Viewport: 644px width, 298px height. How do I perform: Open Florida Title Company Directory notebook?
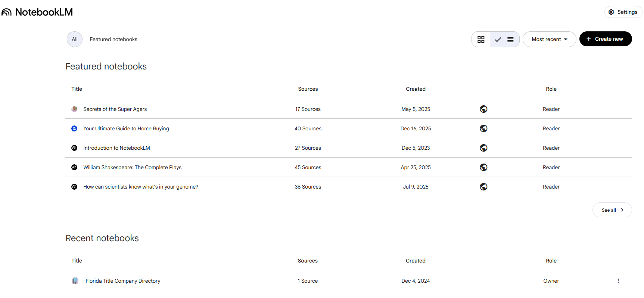[x=123, y=281]
